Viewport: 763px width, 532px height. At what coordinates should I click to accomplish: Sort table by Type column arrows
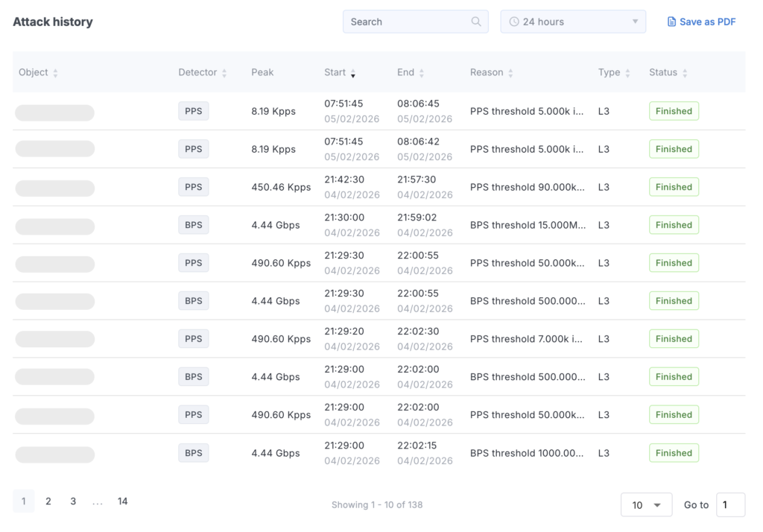pos(627,73)
